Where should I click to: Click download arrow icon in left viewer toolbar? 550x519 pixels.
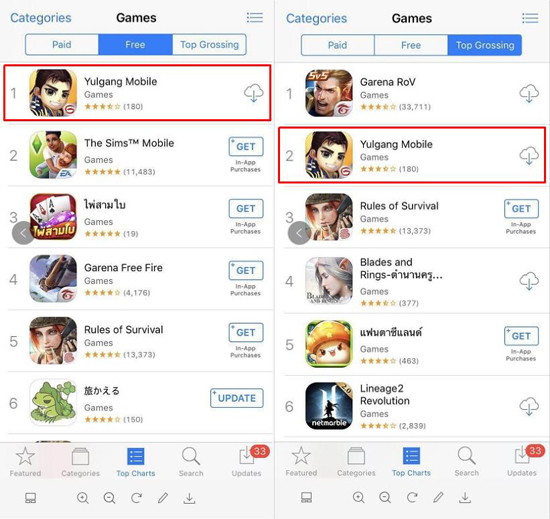[189, 498]
